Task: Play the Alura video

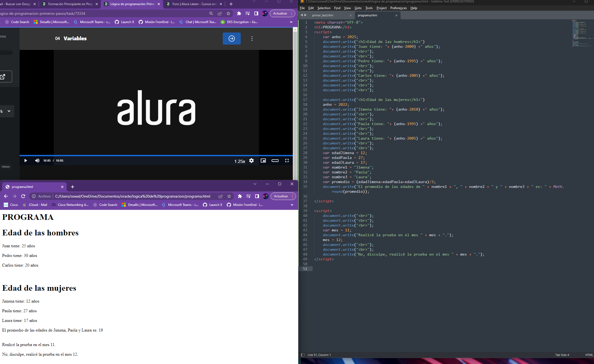Action: click(x=26, y=161)
